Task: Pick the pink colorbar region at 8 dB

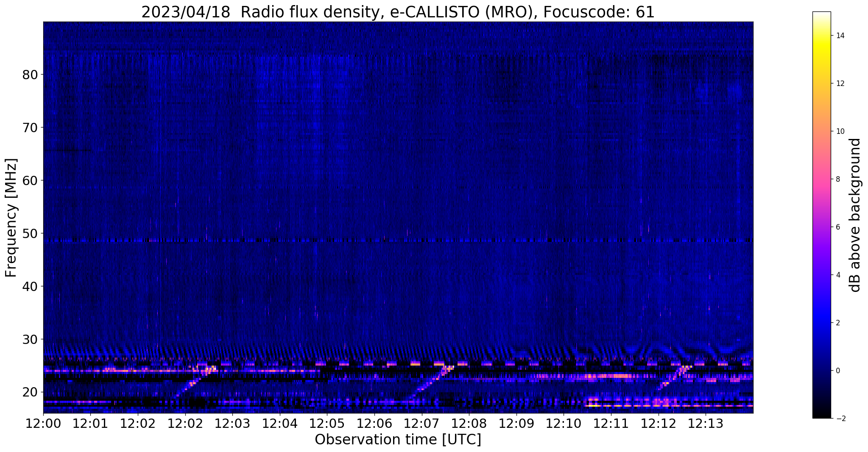Action: click(821, 179)
